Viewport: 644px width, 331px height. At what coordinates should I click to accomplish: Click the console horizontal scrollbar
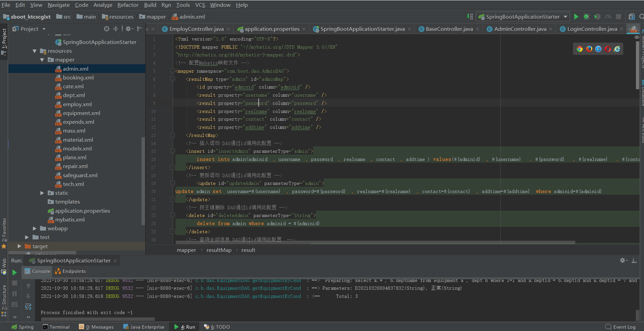coord(98,319)
